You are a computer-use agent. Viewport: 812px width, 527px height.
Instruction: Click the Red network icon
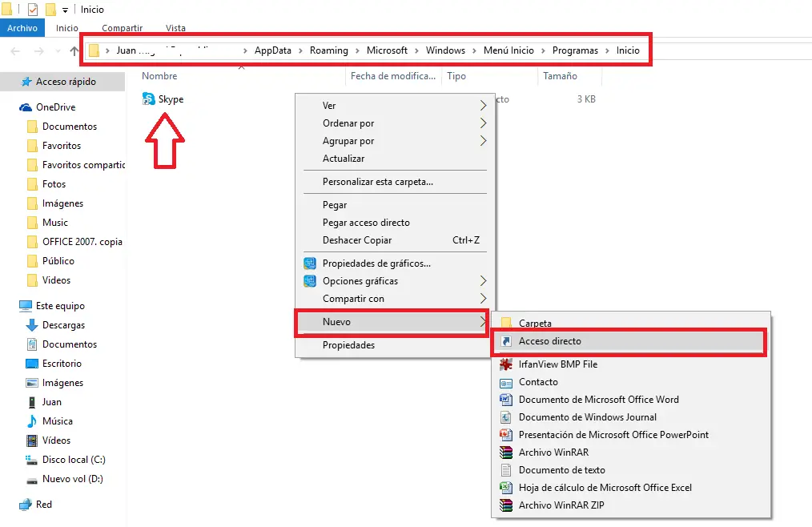[26, 505]
